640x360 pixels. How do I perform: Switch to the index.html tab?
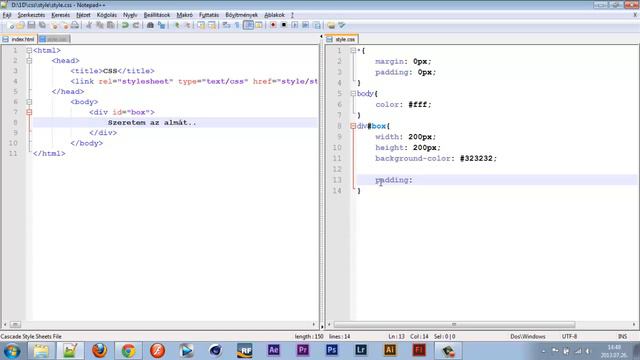point(19,39)
